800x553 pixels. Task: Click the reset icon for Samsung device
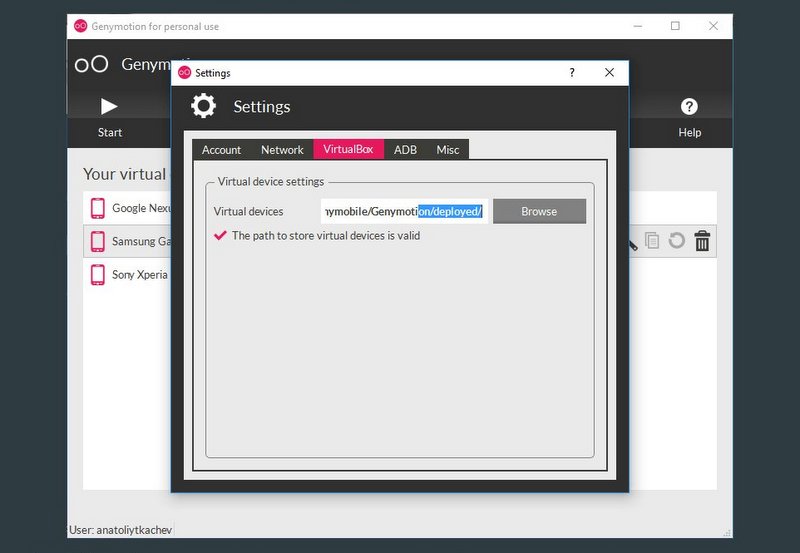click(x=677, y=240)
